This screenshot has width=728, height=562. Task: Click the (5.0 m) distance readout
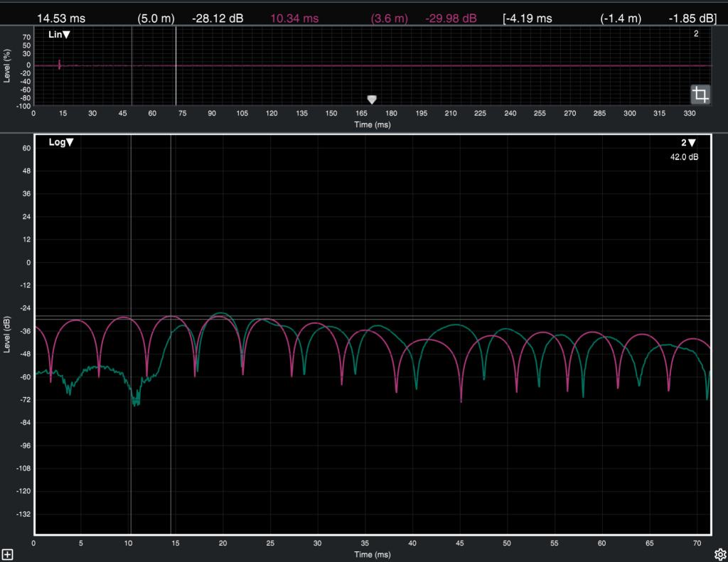coord(156,18)
